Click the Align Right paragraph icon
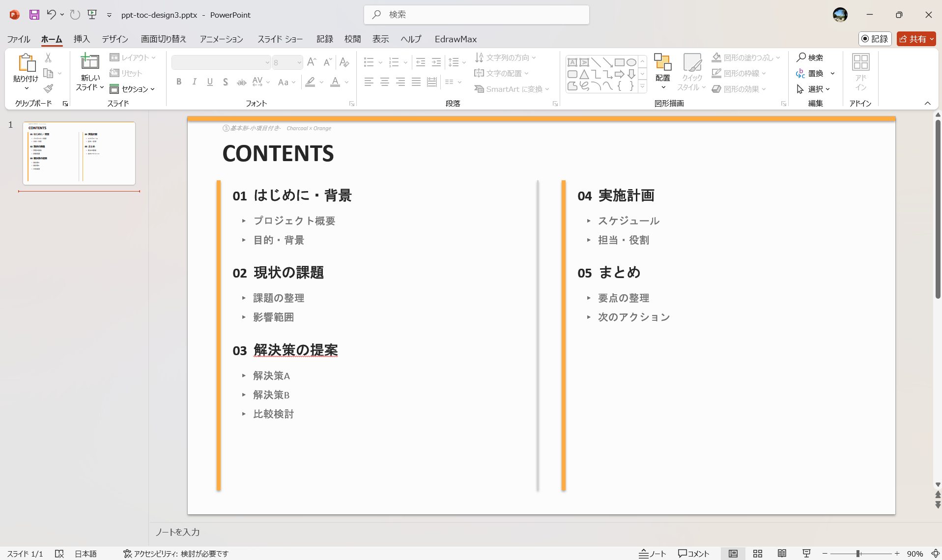The width and height of the screenshot is (942, 560). pyautogui.click(x=400, y=82)
